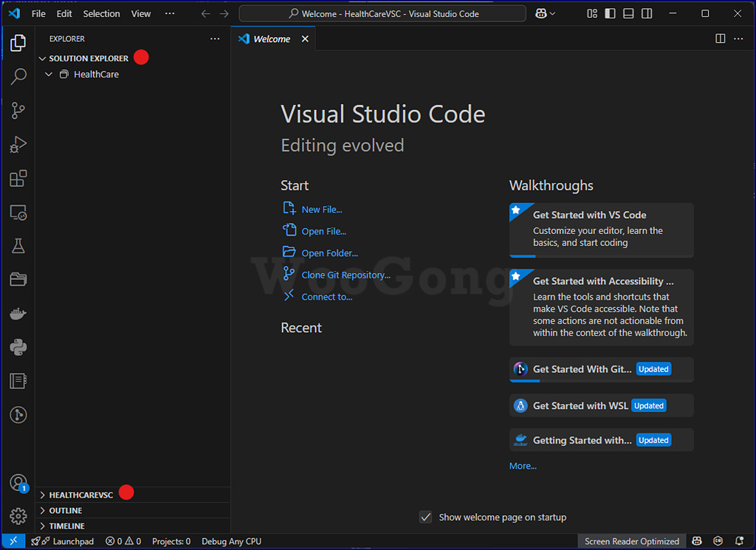Click the Open Folder link
Screen dimensions: 756x550
coord(329,253)
